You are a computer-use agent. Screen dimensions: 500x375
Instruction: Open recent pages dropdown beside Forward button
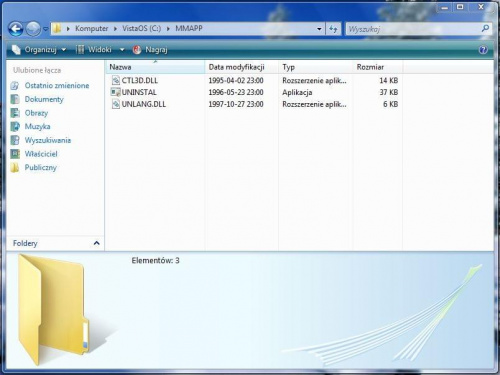click(46, 29)
